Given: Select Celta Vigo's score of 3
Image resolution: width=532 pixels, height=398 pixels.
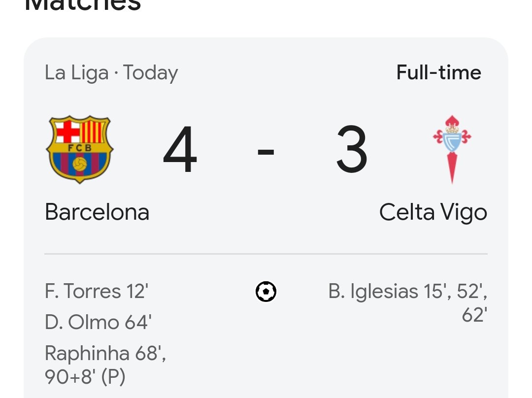Looking at the screenshot, I should point(352,149).
